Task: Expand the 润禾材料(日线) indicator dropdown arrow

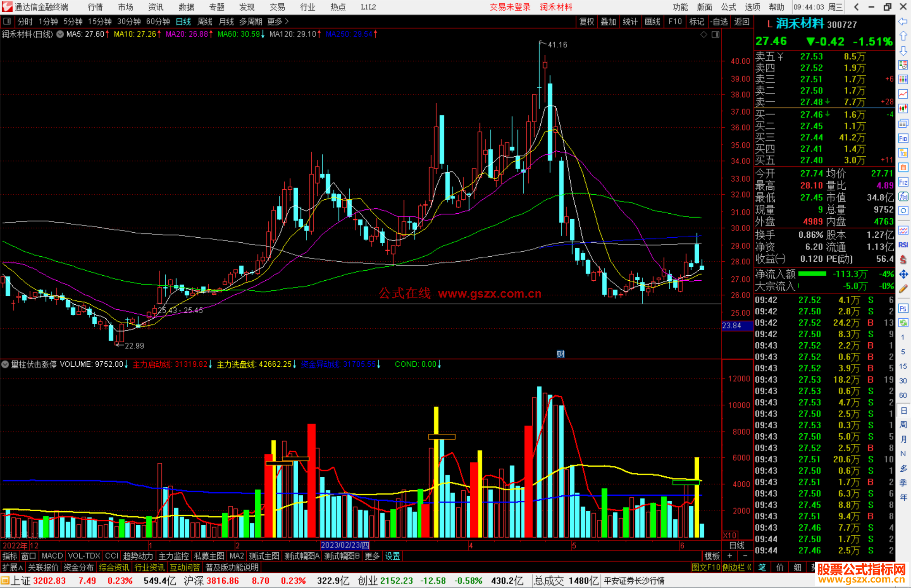Action: click(x=60, y=35)
